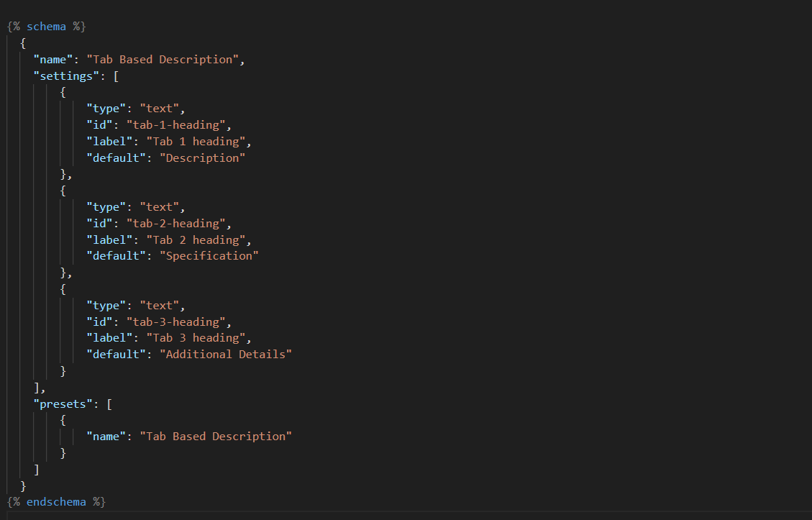Screen dimensions: 812x520
Task: Click the "tab-1-heading" id value
Action: click(x=179, y=125)
